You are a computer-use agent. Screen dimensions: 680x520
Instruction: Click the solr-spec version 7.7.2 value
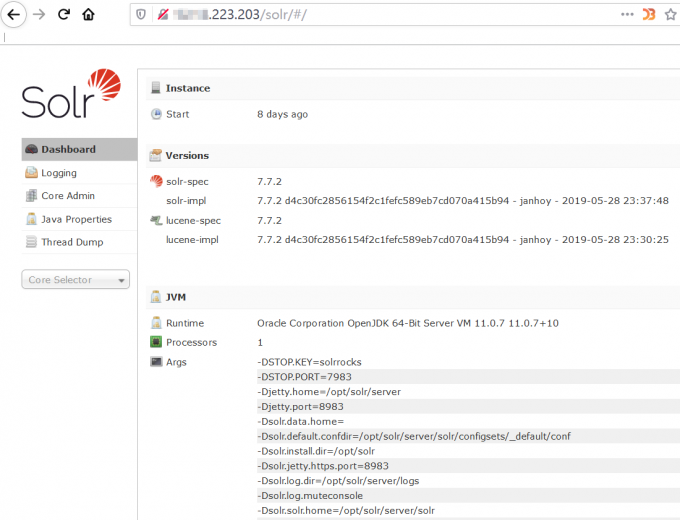point(269,181)
